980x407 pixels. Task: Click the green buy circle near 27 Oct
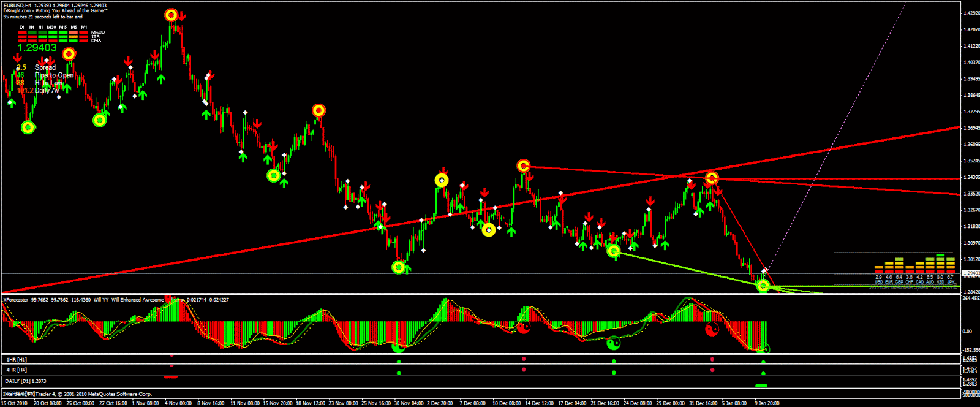click(x=100, y=120)
